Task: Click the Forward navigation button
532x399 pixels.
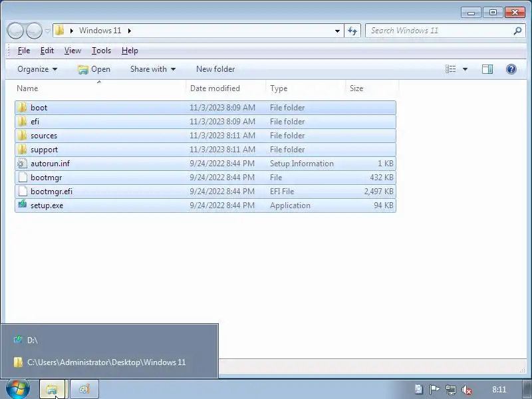Action: (x=35, y=31)
